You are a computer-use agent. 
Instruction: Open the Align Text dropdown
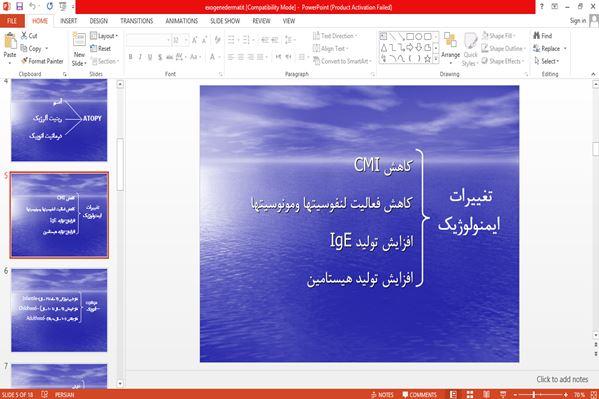tap(330, 49)
